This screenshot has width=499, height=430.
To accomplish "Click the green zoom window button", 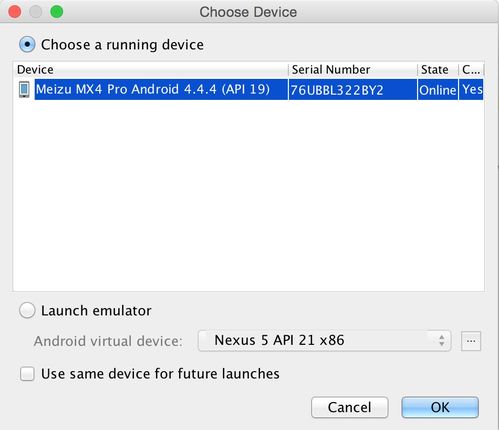I will [x=57, y=12].
